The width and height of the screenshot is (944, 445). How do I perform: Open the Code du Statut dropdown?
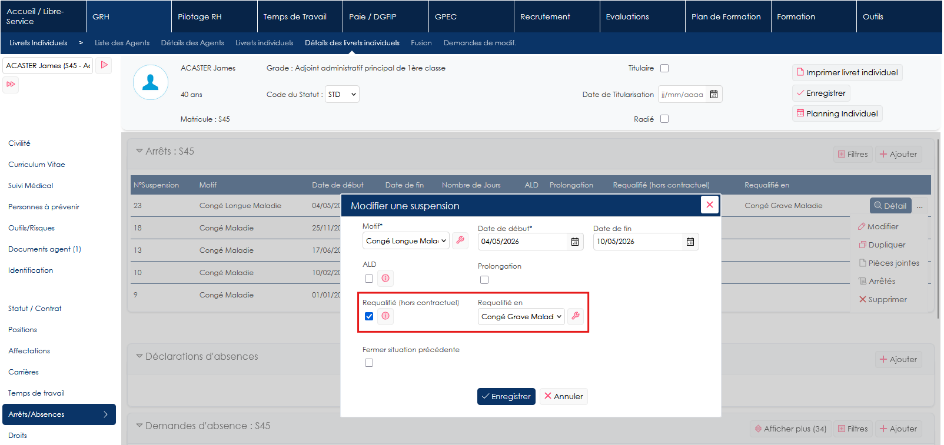pyautogui.click(x=343, y=95)
